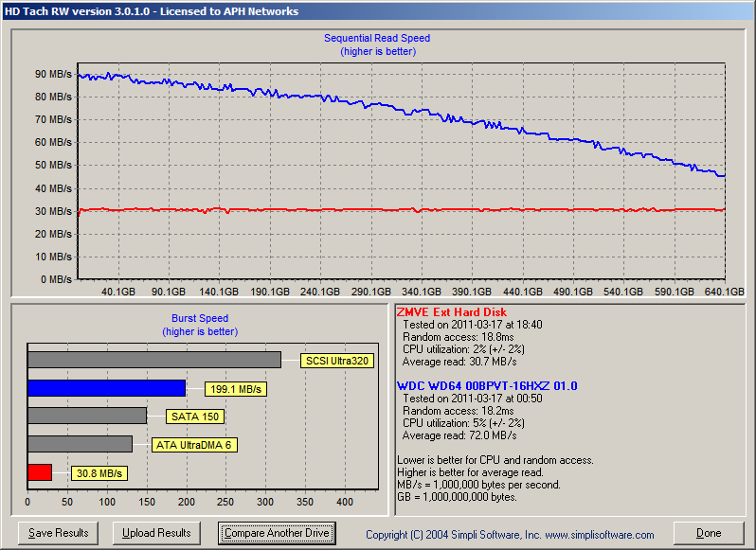Click the www.simplisoftware.com copyright text
Viewport: 756px width, 550px height.
click(510, 535)
